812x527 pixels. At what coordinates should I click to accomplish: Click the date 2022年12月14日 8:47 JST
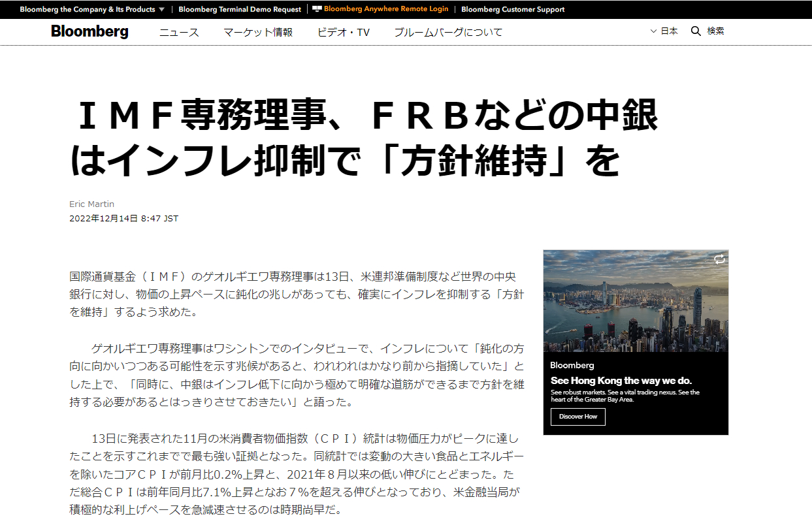pyautogui.click(x=123, y=218)
